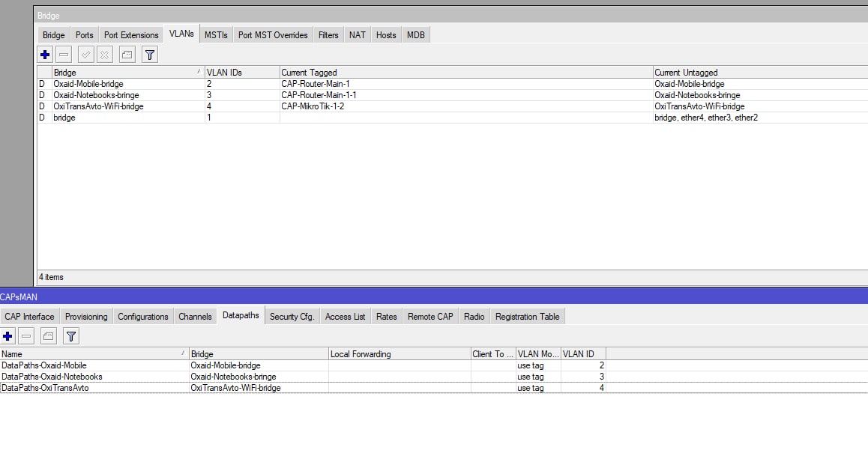Switch to Bridge tab
868x456 pixels.
pyautogui.click(x=54, y=35)
